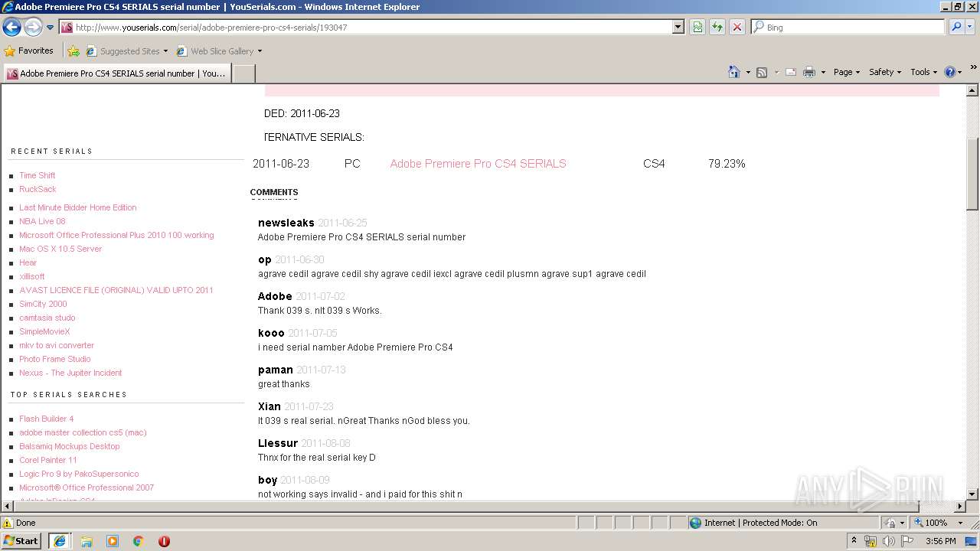Open Microsoft Office Professional Plus 2010 link
The width and height of the screenshot is (980, 551).
coord(116,235)
